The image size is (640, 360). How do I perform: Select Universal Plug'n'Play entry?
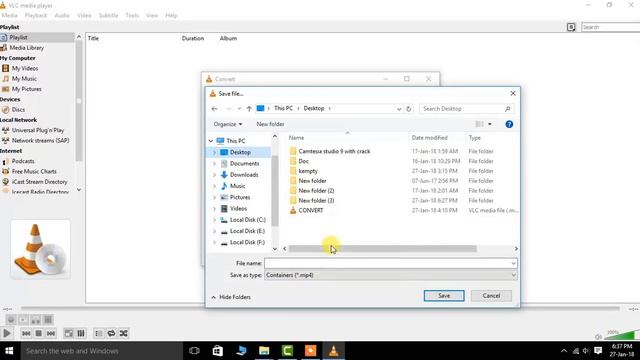[38, 130]
